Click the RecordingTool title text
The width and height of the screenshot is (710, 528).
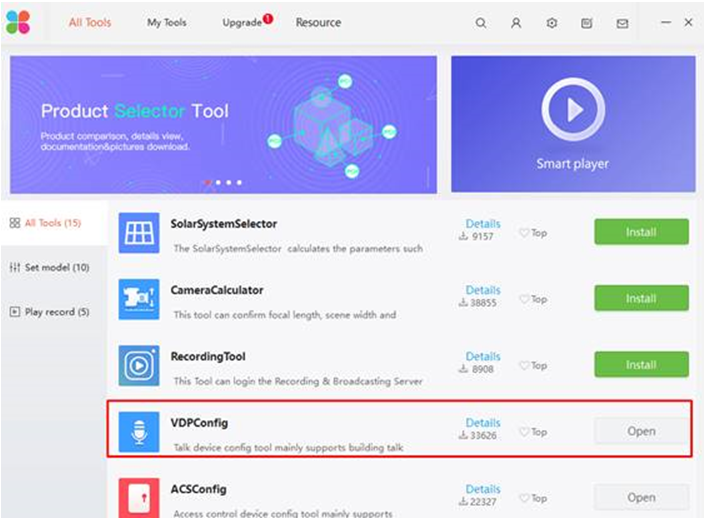click(x=208, y=356)
